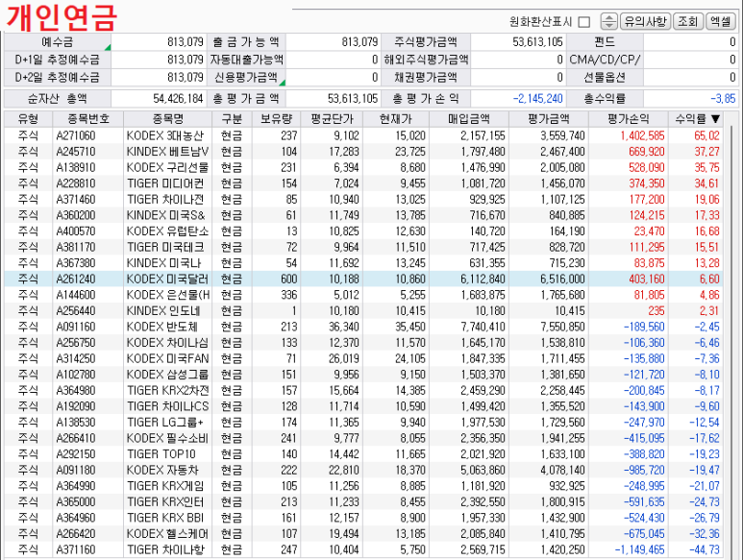Image resolution: width=743 pixels, height=560 pixels.
Task: Select the TIGER LG그룹+ row
Action: click(x=363, y=423)
